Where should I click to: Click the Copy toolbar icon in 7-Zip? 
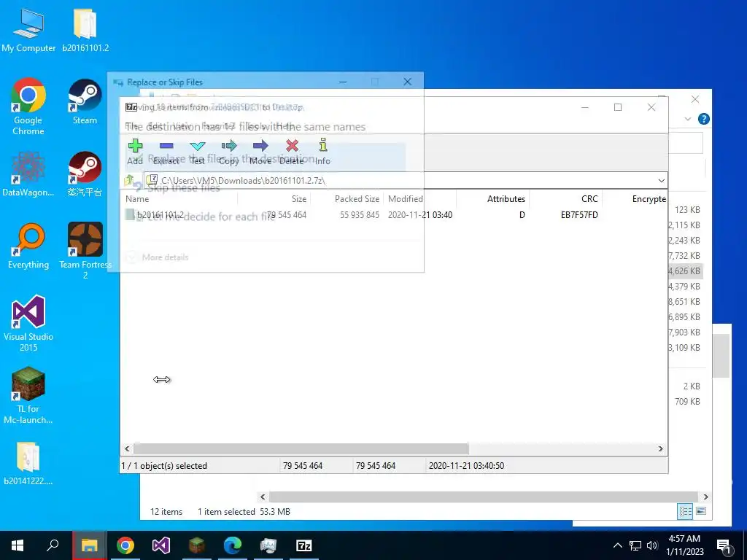[228, 152]
